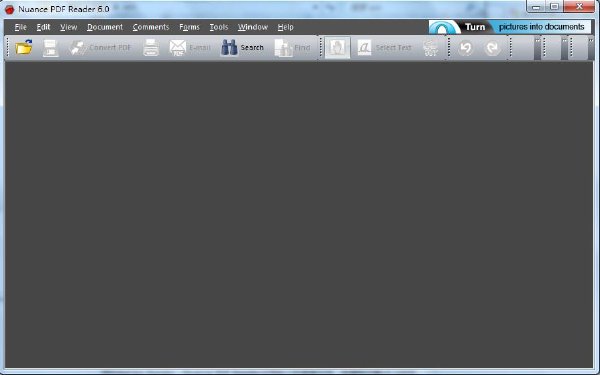Open the File menu
Viewport: 600px width, 375px height.
pos(21,27)
